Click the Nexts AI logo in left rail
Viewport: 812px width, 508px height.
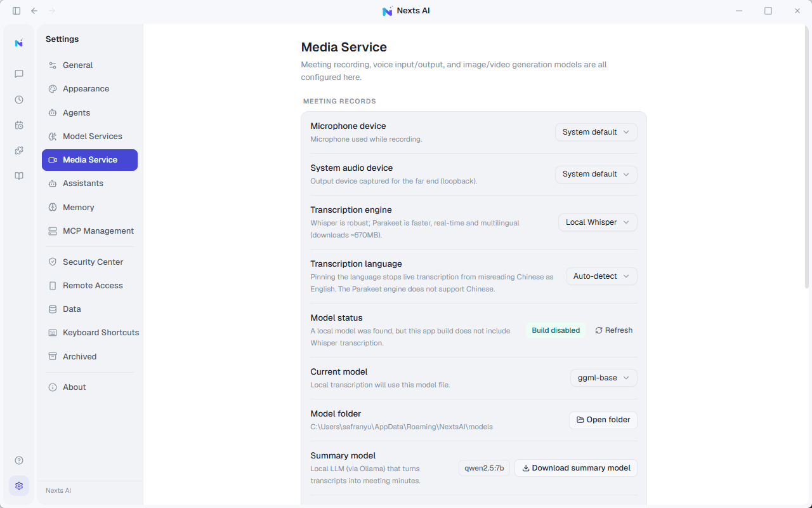click(x=19, y=43)
